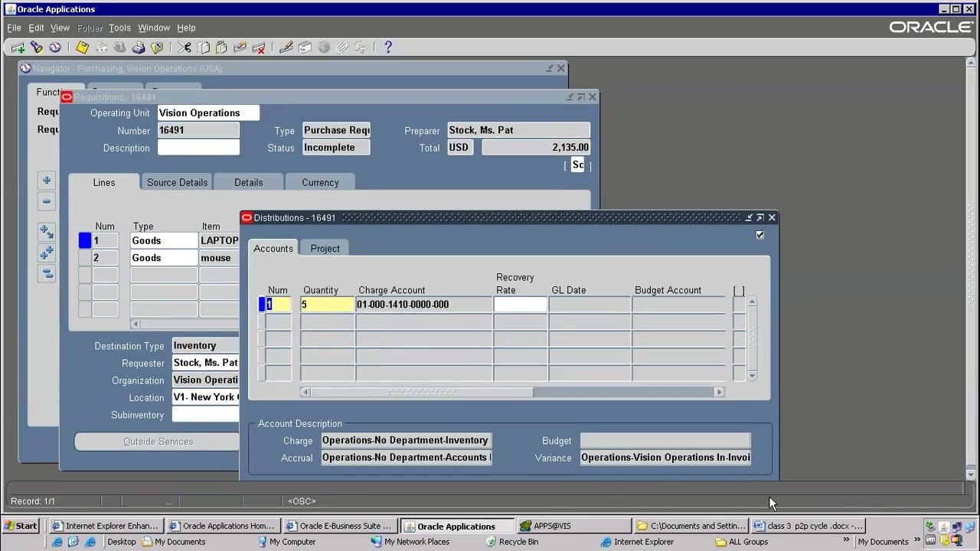The height and width of the screenshot is (551, 980).
Task: Open the Source Details tab
Action: pyautogui.click(x=177, y=182)
